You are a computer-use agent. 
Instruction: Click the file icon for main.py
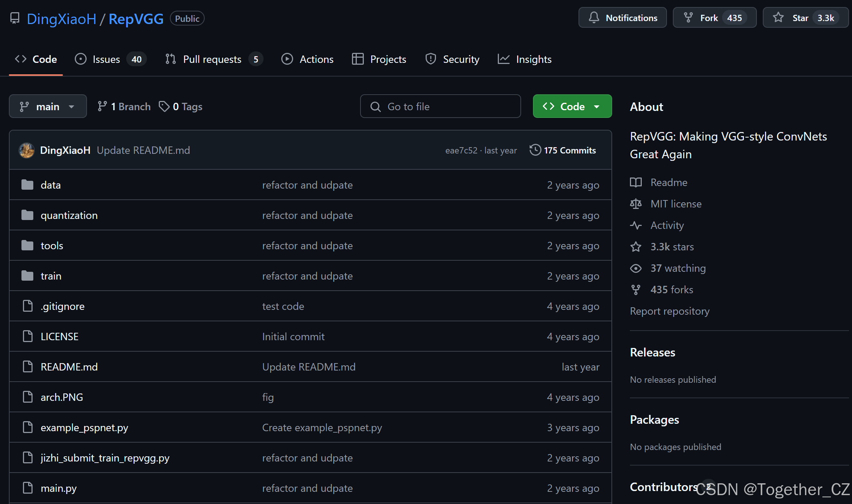[x=28, y=488]
